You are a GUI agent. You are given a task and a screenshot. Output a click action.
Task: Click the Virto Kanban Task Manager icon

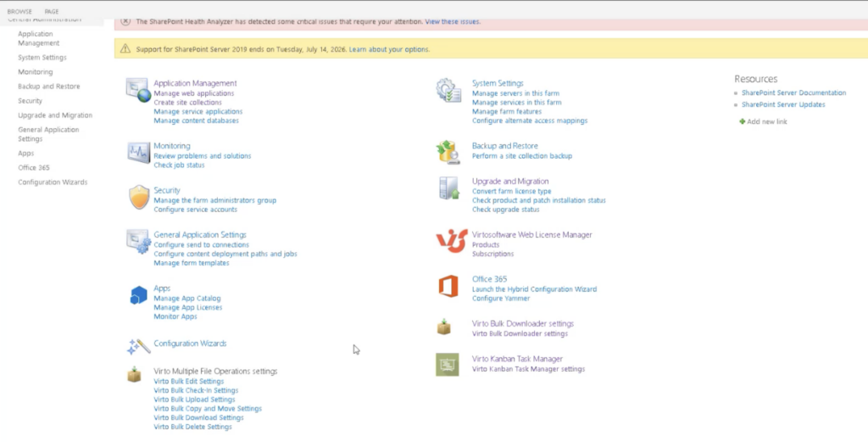tap(448, 365)
